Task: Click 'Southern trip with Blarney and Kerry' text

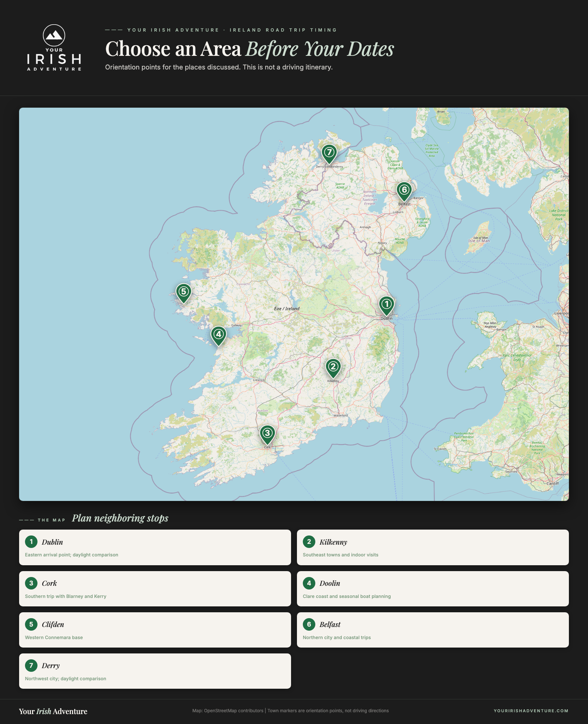Action: (65, 596)
